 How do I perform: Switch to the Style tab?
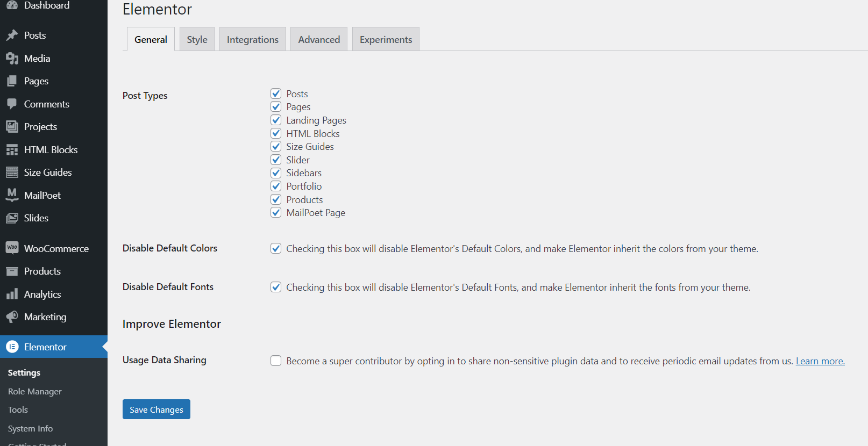pyautogui.click(x=197, y=39)
